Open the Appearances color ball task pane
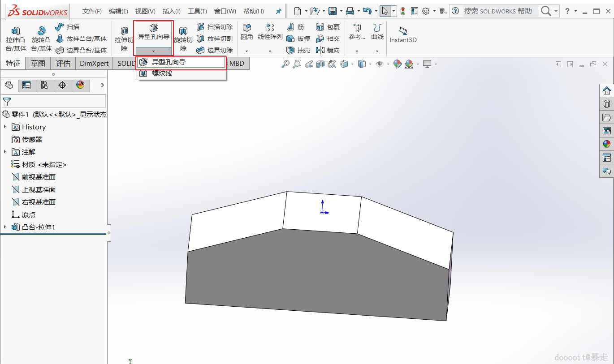This screenshot has height=364, width=614. click(606, 144)
